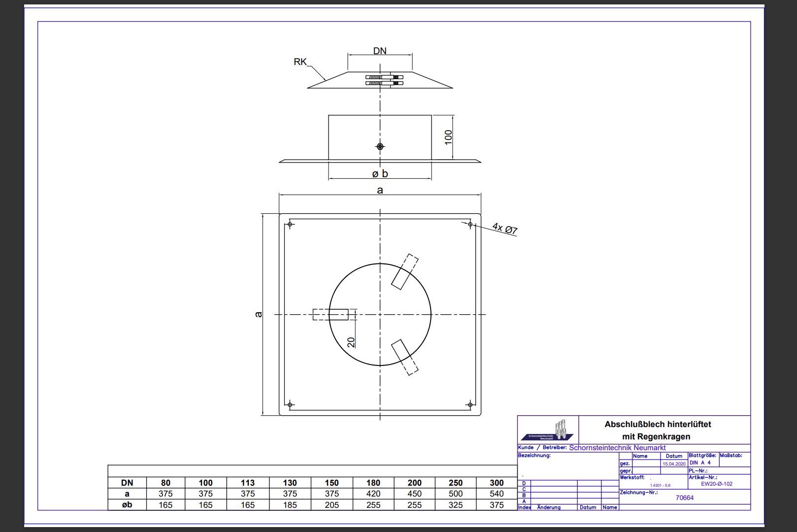Click the øb row header in the table
Screen dimensions: 797x532
pyautogui.click(x=127, y=505)
